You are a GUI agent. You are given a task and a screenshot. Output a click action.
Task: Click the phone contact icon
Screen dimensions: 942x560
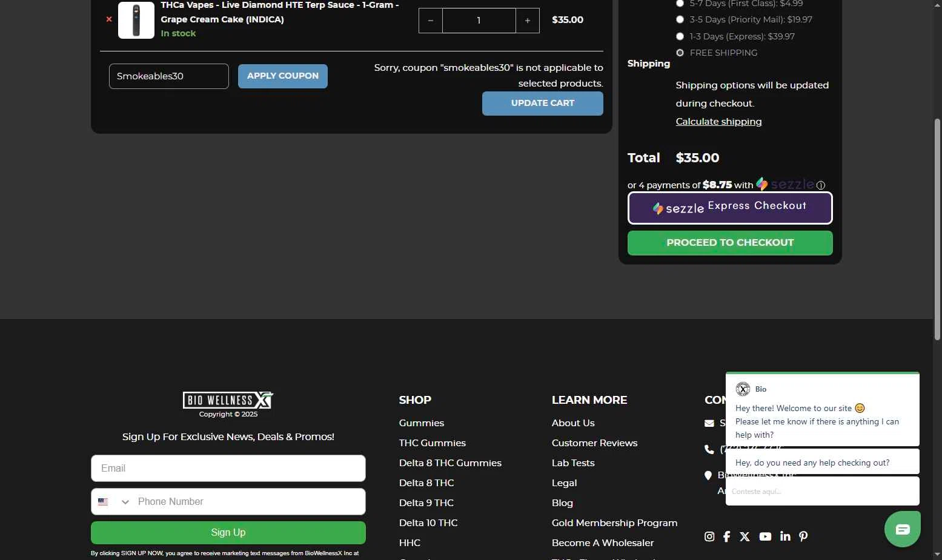pyautogui.click(x=709, y=449)
